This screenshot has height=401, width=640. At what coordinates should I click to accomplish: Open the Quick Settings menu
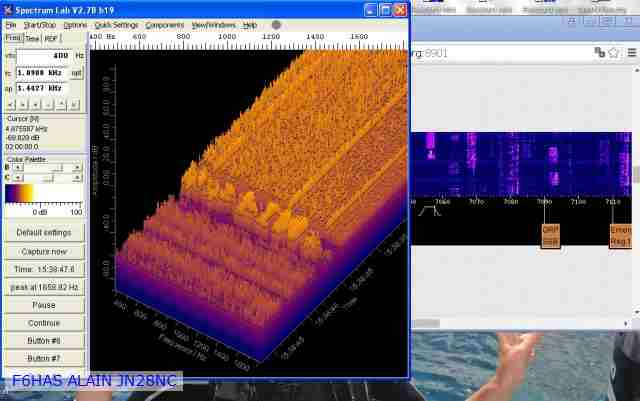point(117,24)
